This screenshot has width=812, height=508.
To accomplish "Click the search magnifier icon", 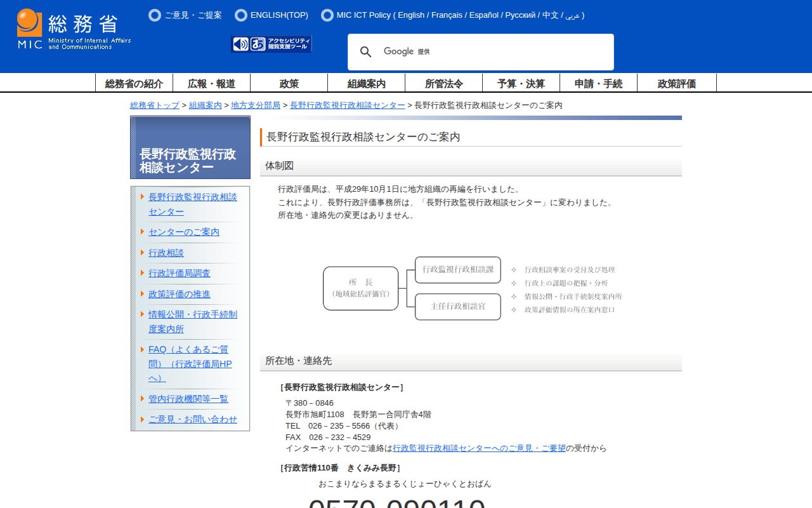I will tap(365, 52).
